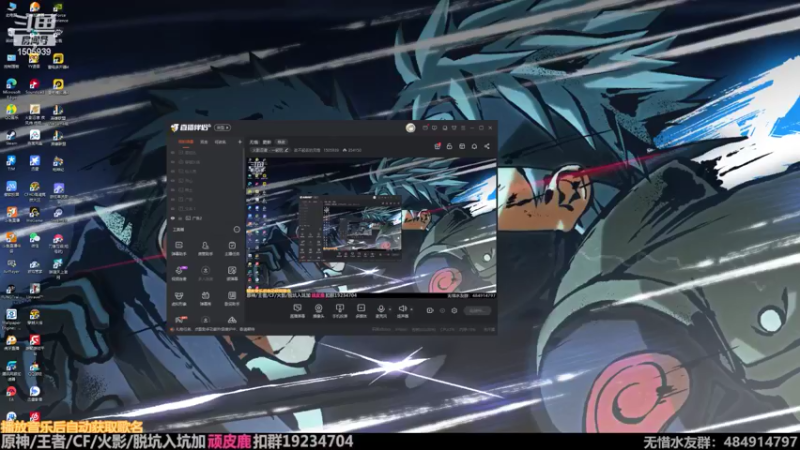The width and height of the screenshot is (800, 450).
Task: Edit the stream title with pencil chip
Action: click(270, 151)
